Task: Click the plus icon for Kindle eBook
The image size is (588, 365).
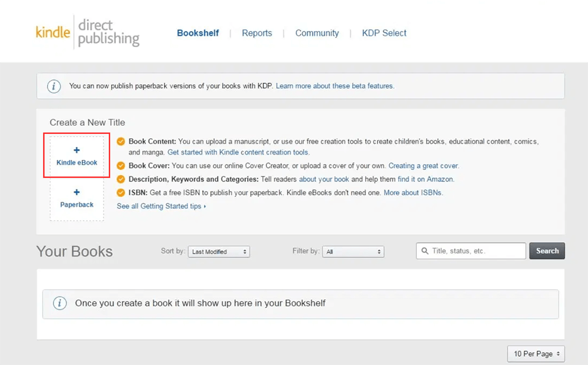Action: coord(77,150)
